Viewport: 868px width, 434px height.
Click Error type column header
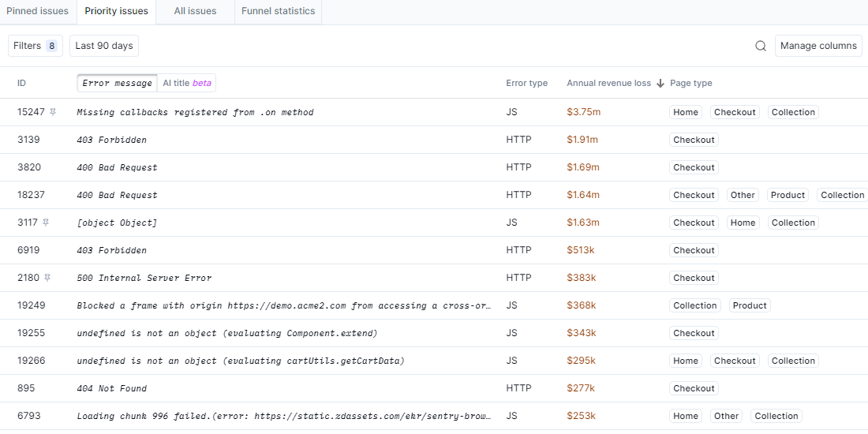(526, 84)
